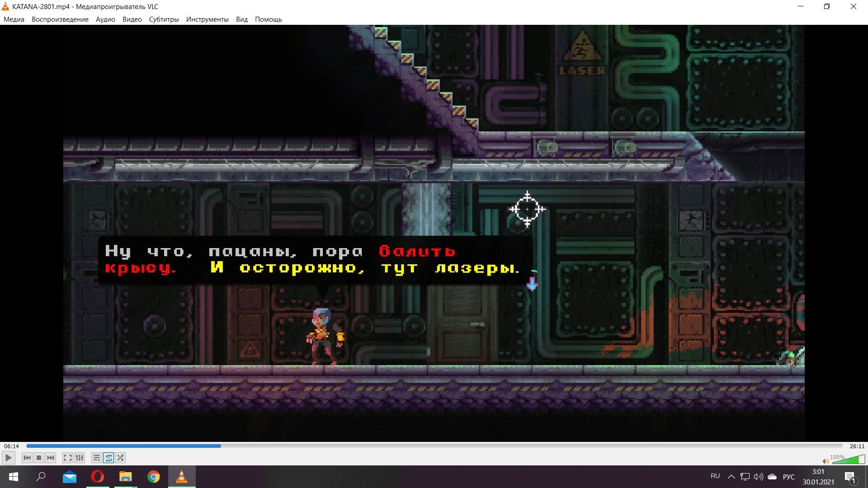
Task: Click the video playback area
Action: (434, 233)
